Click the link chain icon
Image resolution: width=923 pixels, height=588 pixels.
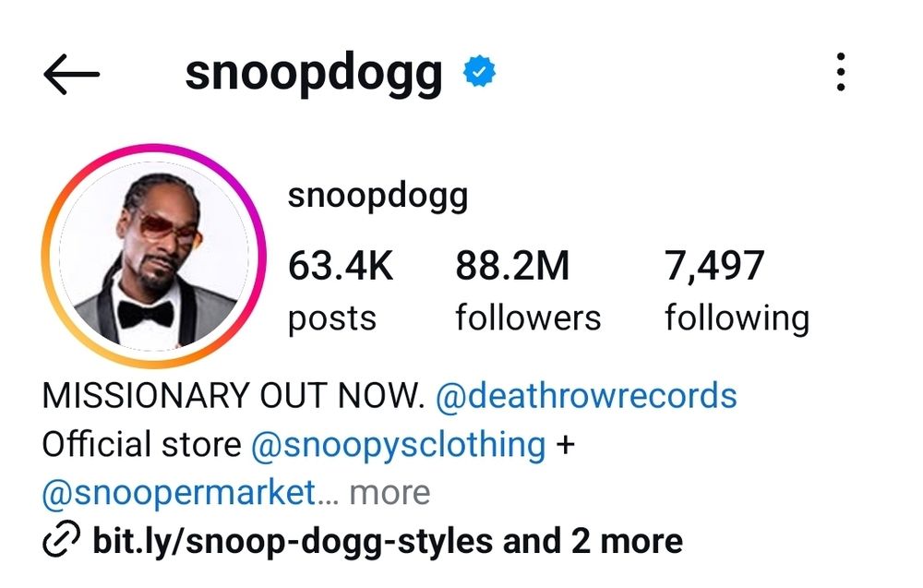pos(61,538)
